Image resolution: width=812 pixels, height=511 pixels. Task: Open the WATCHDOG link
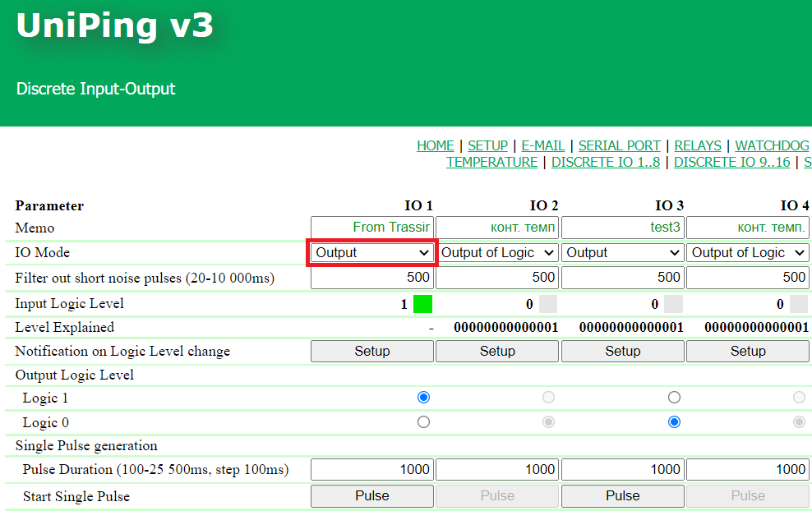[x=772, y=146]
